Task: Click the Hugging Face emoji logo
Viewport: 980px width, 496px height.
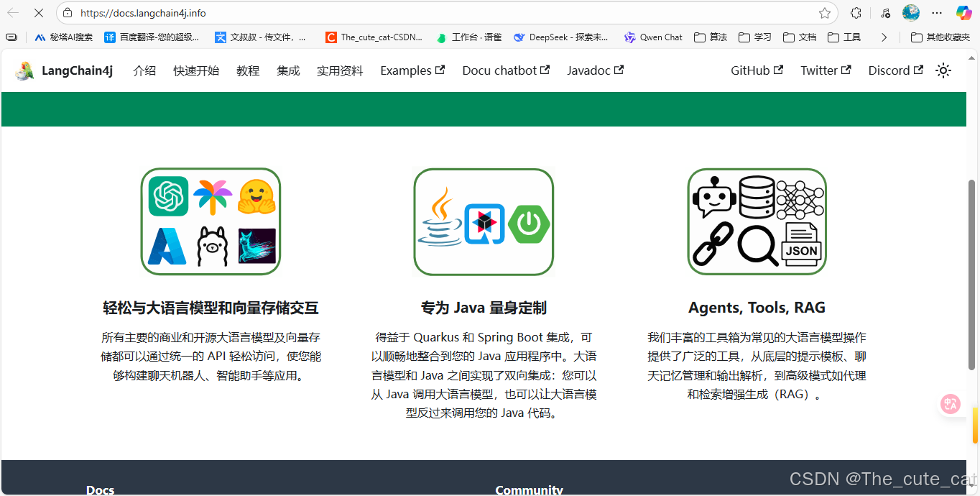Action: coord(257,196)
